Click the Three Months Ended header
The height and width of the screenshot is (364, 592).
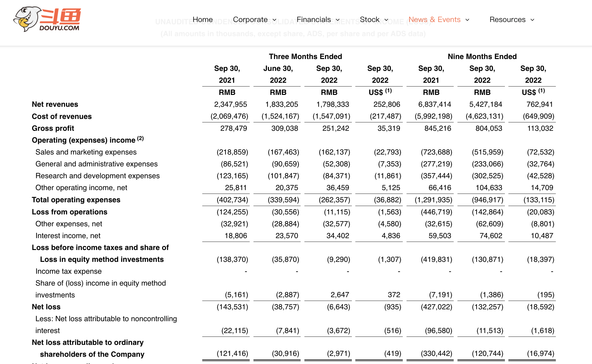[x=305, y=57]
